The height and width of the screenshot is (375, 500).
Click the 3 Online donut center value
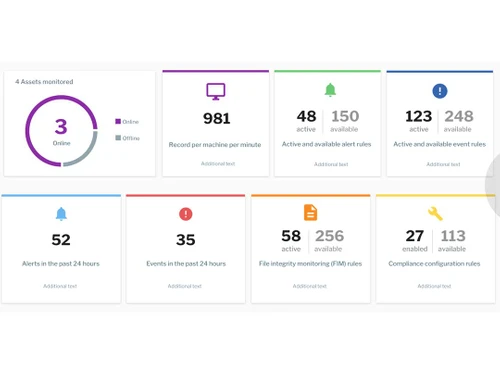click(x=61, y=127)
